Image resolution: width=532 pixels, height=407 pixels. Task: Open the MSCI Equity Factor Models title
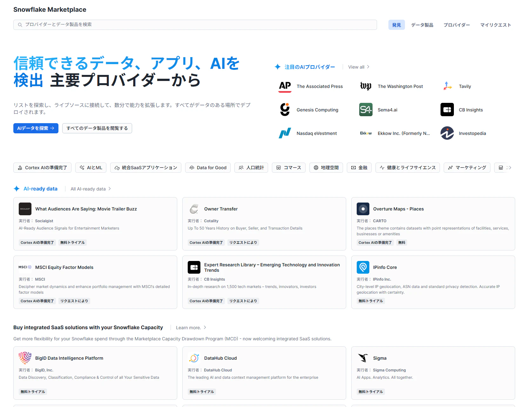pyautogui.click(x=64, y=267)
